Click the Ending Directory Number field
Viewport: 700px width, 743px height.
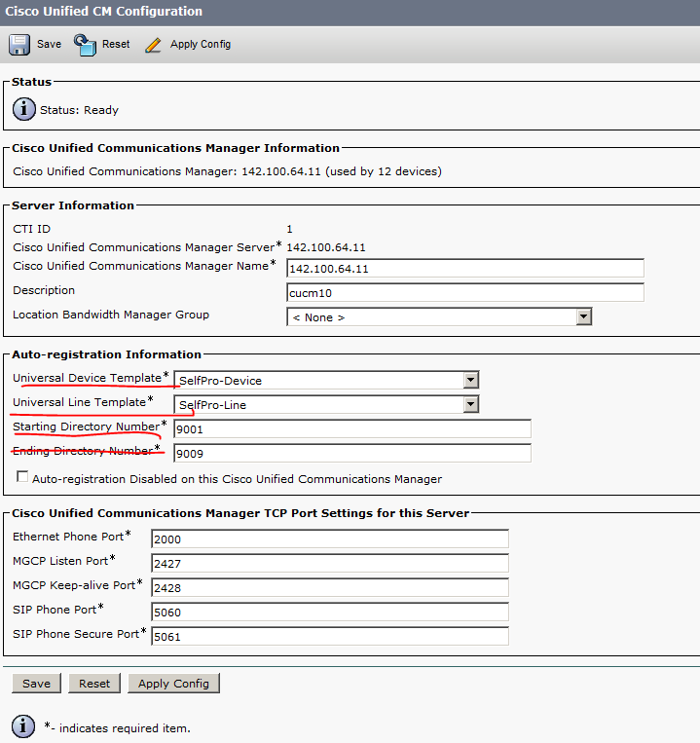[x=352, y=453]
